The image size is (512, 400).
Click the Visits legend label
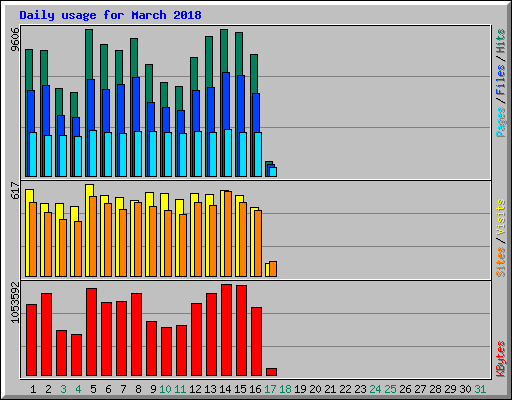tap(500, 217)
